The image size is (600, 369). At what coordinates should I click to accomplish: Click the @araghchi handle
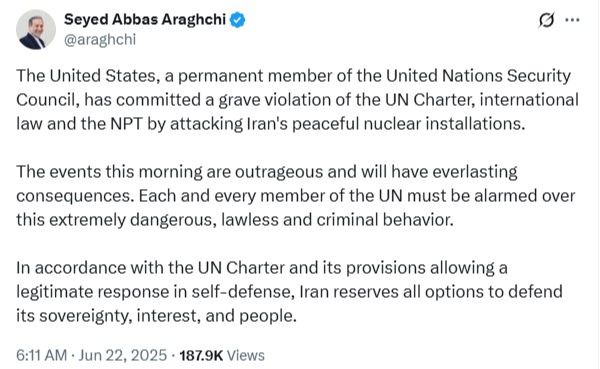(100, 39)
